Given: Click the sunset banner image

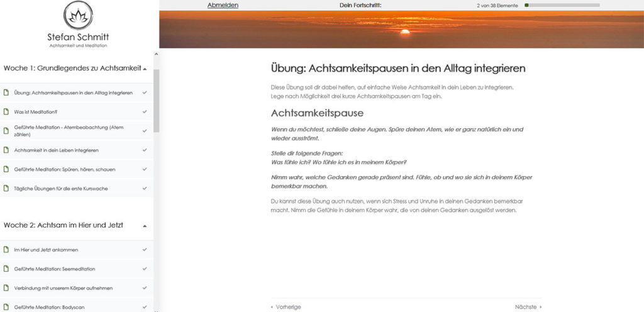Looking at the screenshot, I should 401,30.
